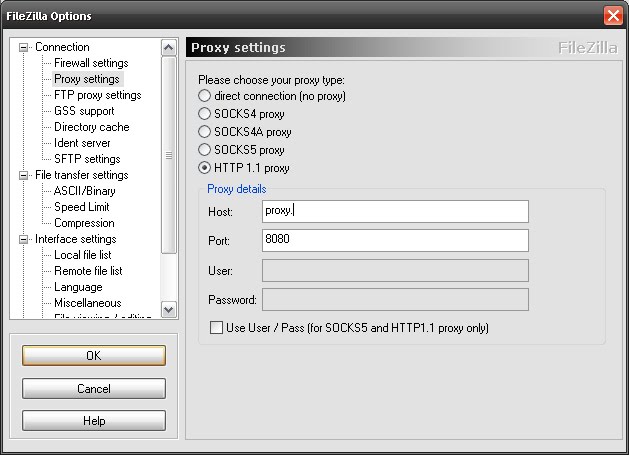Open ASCII/Binary settings
The height and width of the screenshot is (455, 629).
coord(85,191)
